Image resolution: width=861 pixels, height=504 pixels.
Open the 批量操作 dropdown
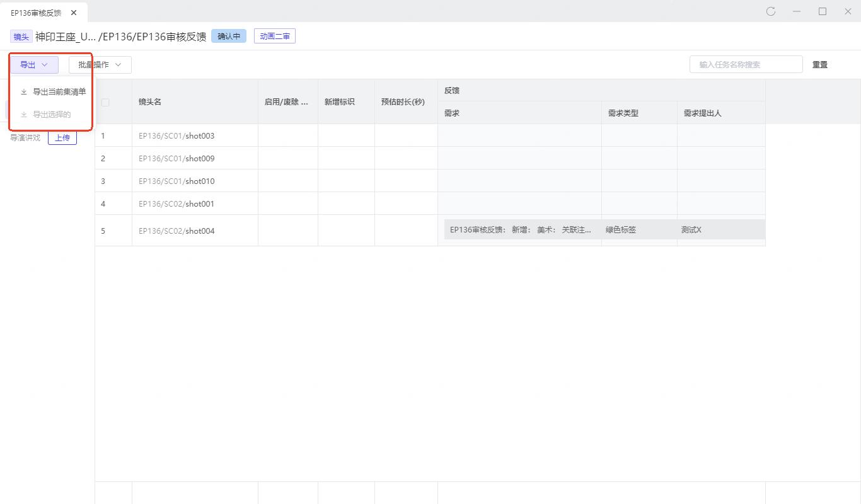100,64
